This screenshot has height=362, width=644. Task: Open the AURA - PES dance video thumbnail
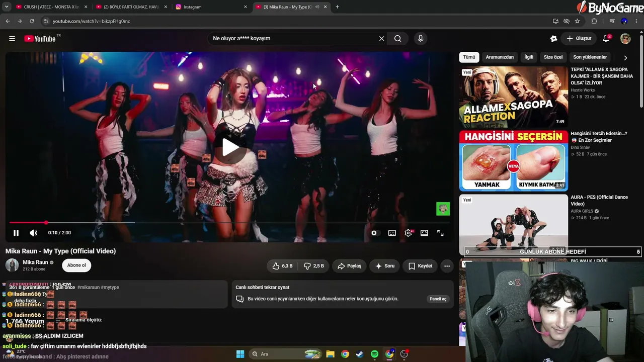tap(513, 224)
